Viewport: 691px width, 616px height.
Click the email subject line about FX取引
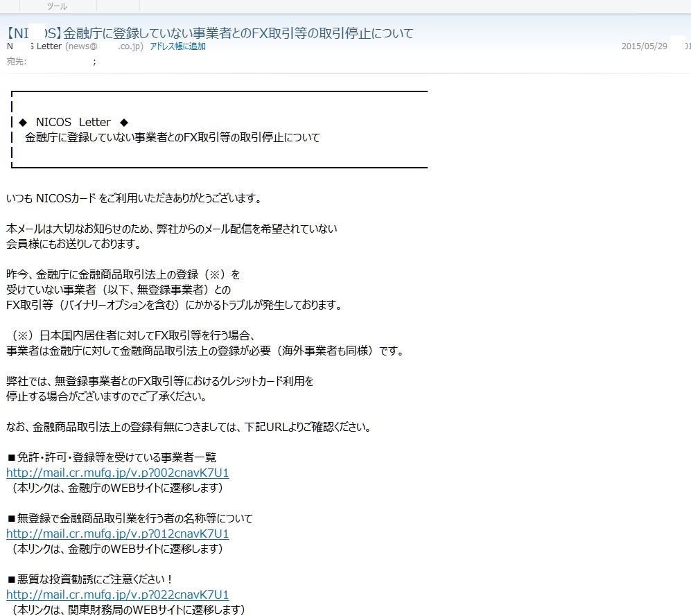(x=210, y=33)
